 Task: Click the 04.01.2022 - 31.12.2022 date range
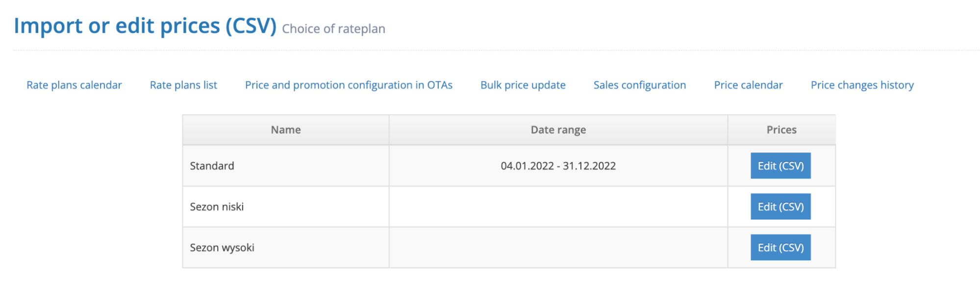558,166
